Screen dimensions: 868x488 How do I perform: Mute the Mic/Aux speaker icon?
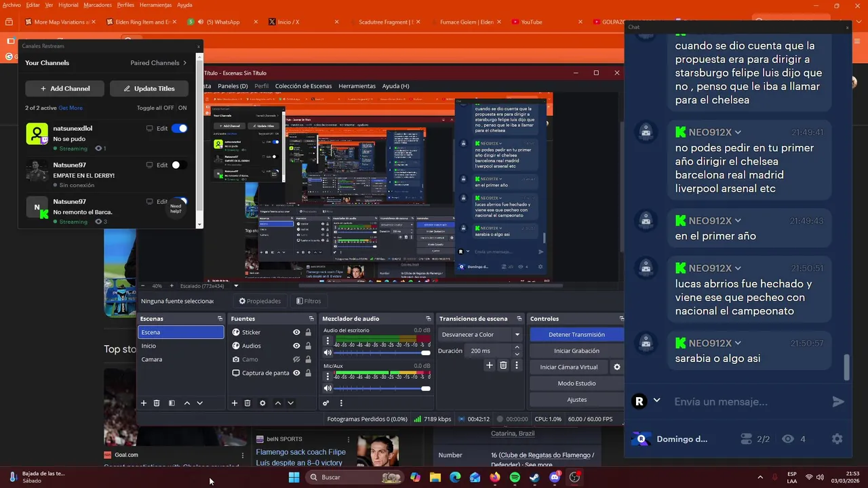(x=328, y=388)
